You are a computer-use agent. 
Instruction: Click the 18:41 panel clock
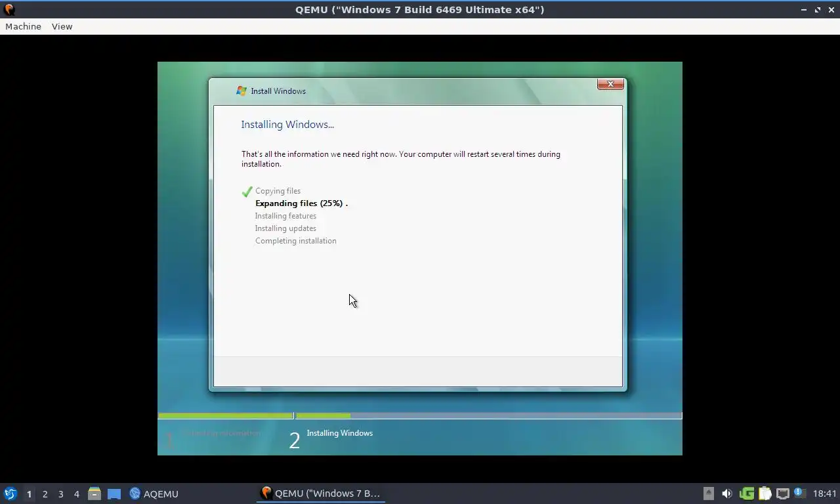[825, 493]
